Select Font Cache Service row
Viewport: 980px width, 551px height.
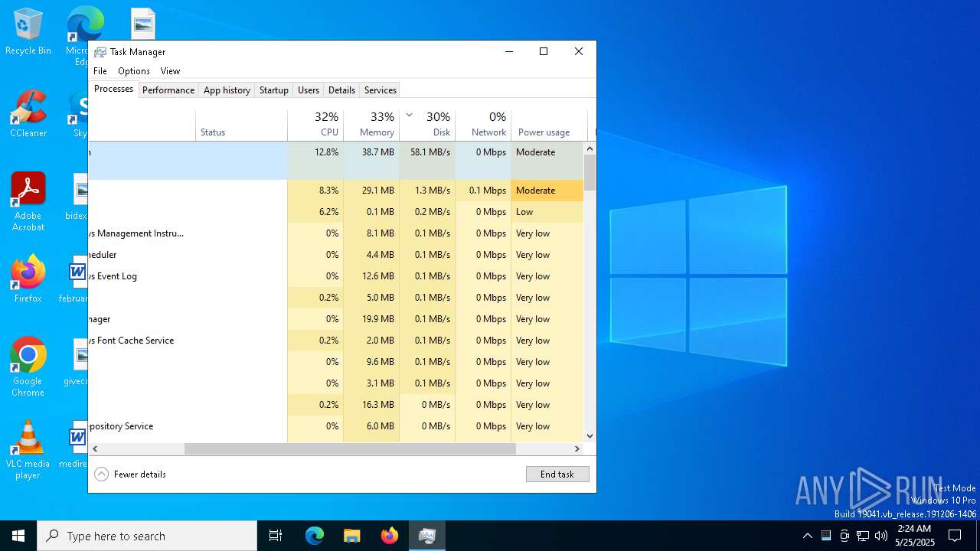coord(336,341)
